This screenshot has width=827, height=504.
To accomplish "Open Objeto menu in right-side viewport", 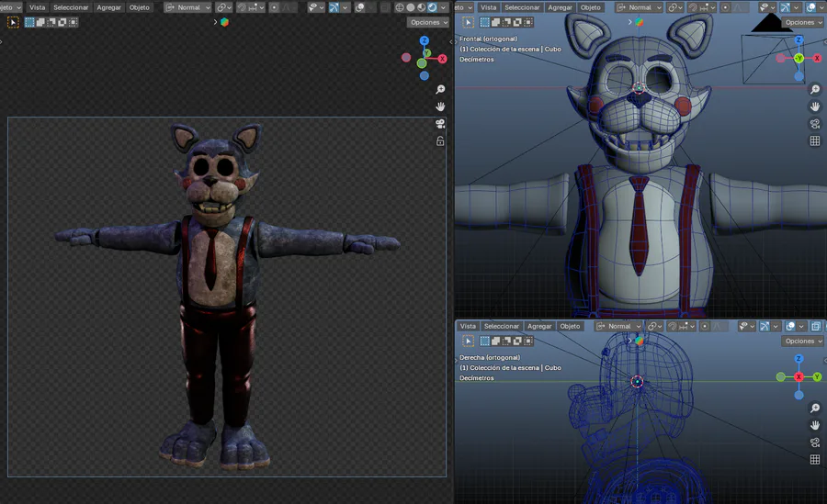I will (x=570, y=326).
